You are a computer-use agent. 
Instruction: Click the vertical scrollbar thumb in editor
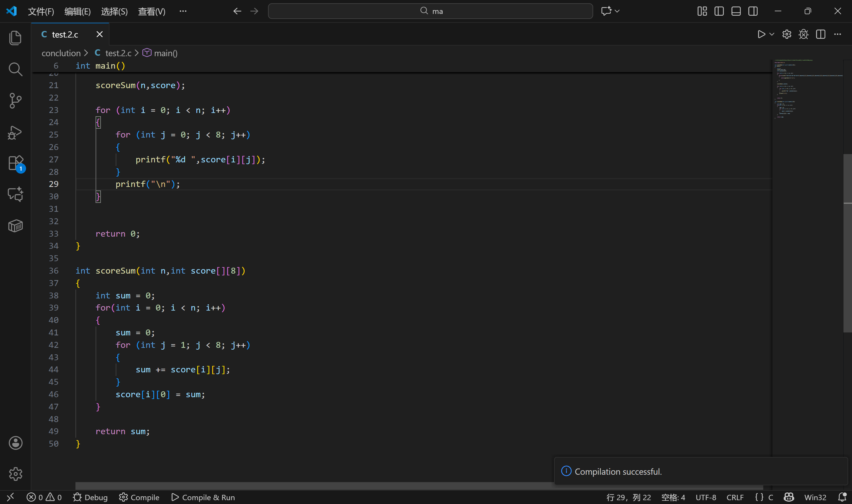[847, 243]
